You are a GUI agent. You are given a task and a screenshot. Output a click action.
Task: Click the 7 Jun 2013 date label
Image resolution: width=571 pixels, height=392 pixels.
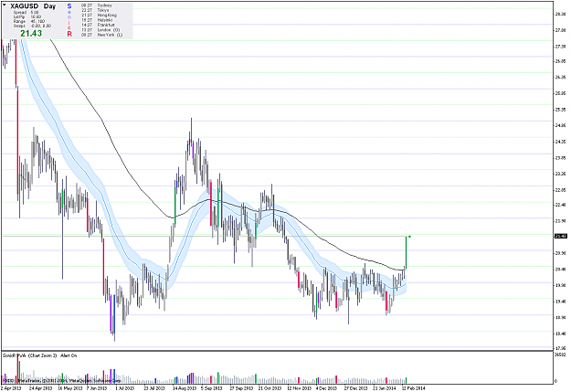coord(97,388)
